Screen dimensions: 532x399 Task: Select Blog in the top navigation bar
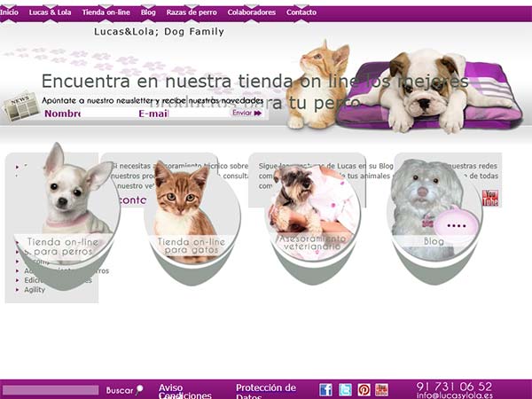pos(148,12)
